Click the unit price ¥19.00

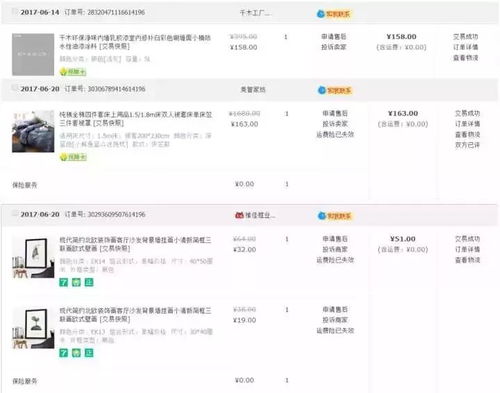(245, 320)
